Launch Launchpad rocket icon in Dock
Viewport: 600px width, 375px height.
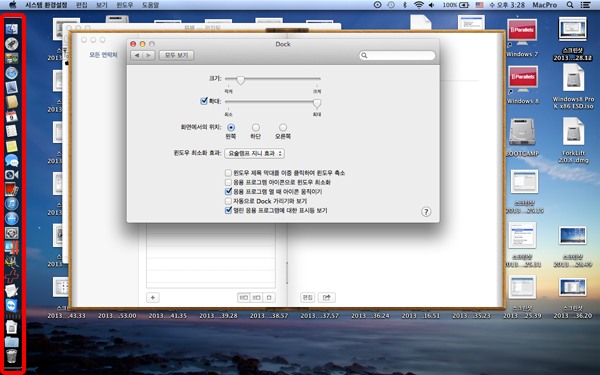(11, 44)
